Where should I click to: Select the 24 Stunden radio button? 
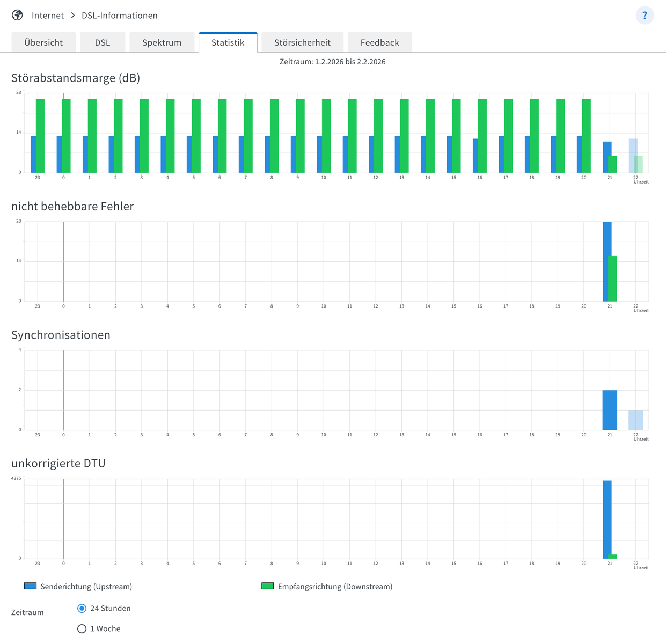click(x=82, y=608)
